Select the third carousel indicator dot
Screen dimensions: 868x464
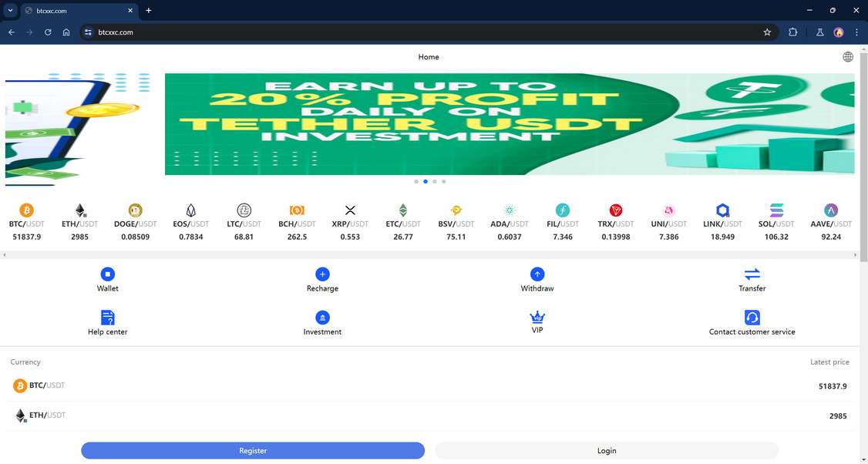434,181
